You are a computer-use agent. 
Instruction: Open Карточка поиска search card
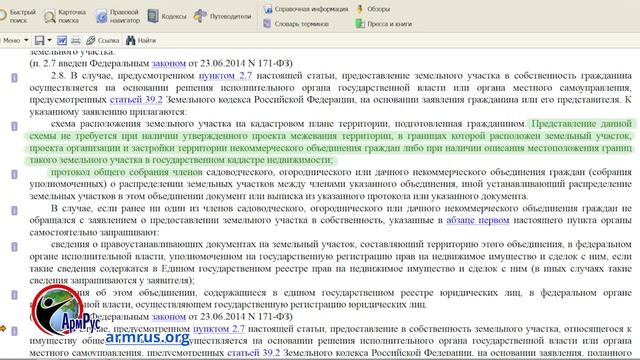pyautogui.click(x=65, y=16)
